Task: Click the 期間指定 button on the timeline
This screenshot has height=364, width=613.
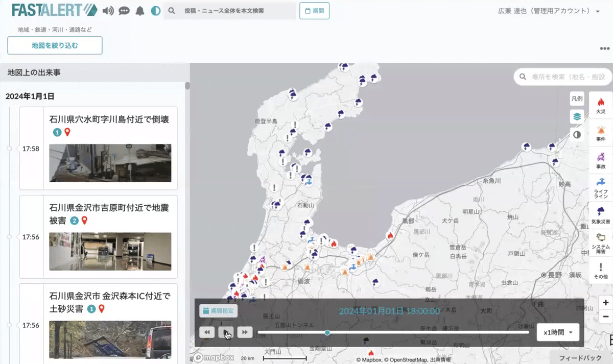Action: [218, 310]
